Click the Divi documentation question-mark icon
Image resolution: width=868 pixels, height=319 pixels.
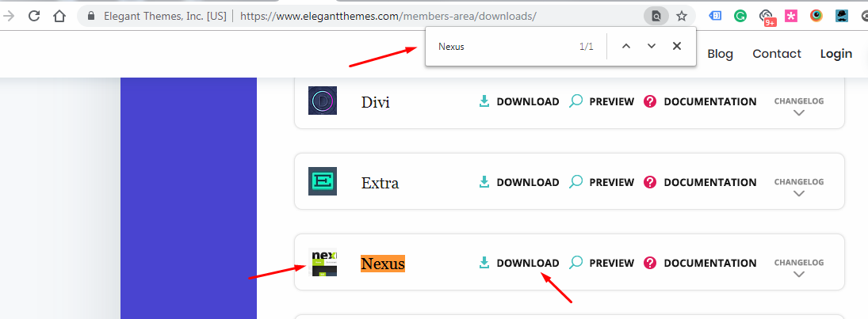pyautogui.click(x=650, y=102)
